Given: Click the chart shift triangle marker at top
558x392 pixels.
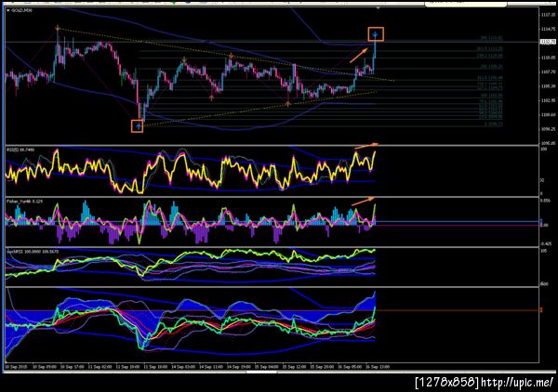Looking at the screenshot, I should (x=378, y=7).
